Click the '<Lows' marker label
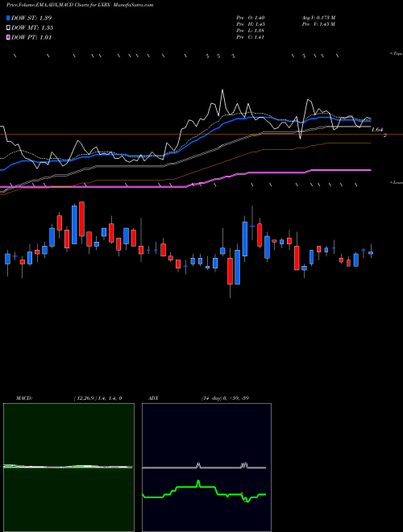 coord(396,182)
